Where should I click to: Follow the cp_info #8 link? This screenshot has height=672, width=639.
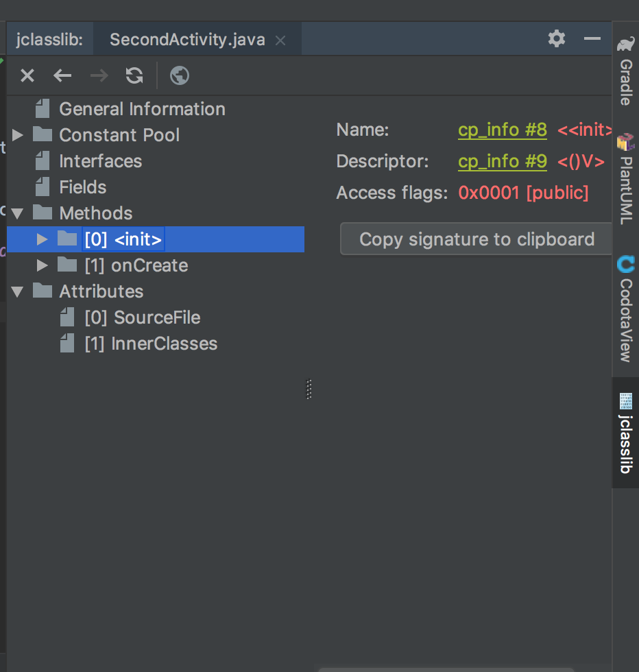503,130
